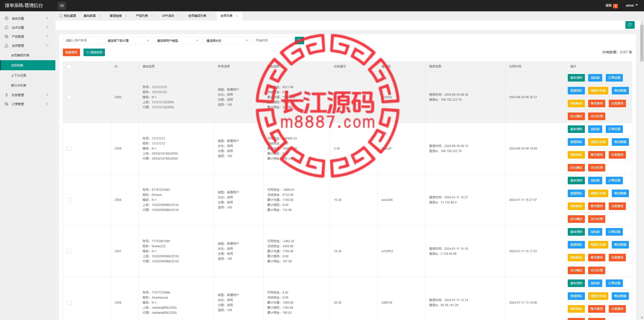
Task: Expand the 财务管理 sidebar menu
Action: [28, 95]
